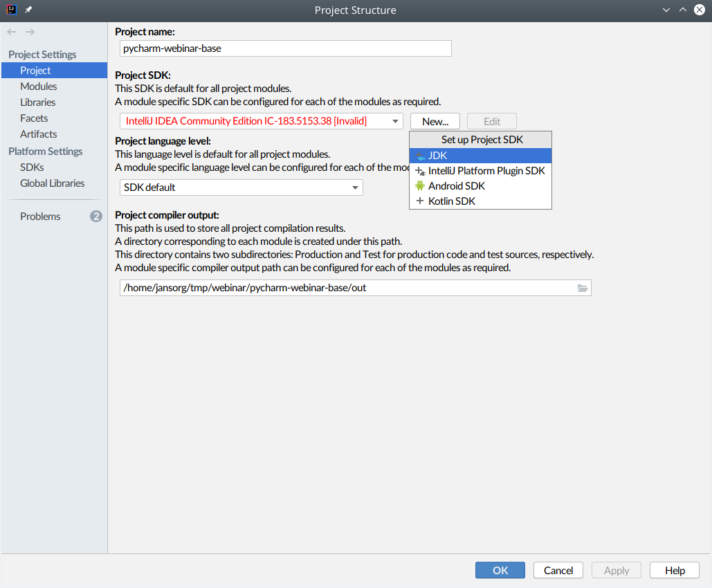This screenshot has height=588, width=712.
Task: Click the forward navigation arrow
Action: [30, 32]
